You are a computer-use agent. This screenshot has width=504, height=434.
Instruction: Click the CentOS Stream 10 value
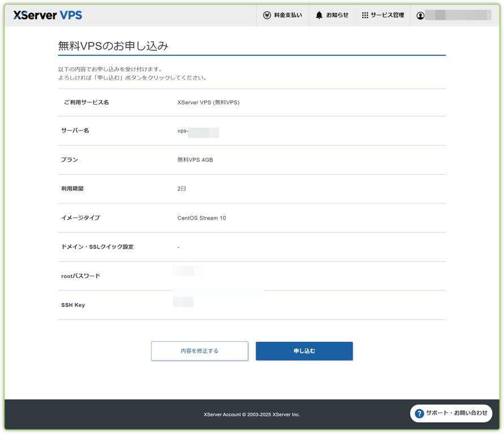201,218
